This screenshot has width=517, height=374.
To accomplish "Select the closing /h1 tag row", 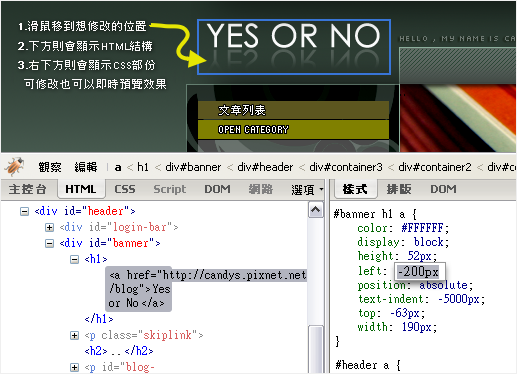I will pyautogui.click(x=99, y=319).
